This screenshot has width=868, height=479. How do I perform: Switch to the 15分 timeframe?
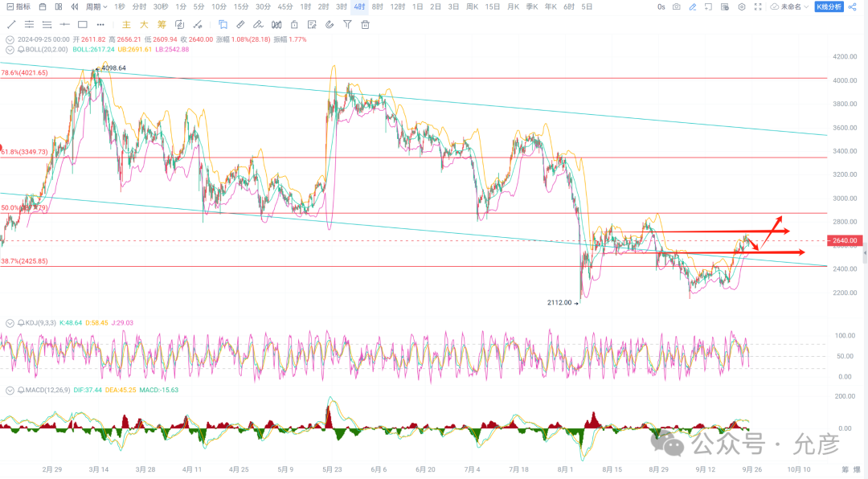click(x=241, y=6)
